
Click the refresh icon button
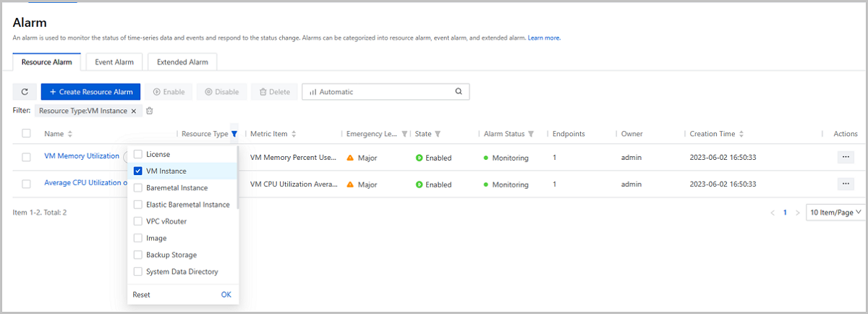[x=25, y=92]
